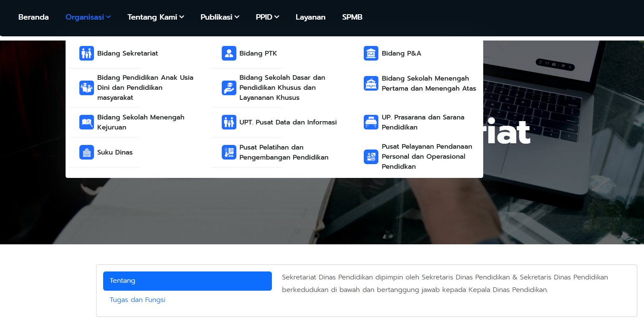Viewport: 644px width, 322px height.
Task: Open the Layanan menu item
Action: pos(310,17)
